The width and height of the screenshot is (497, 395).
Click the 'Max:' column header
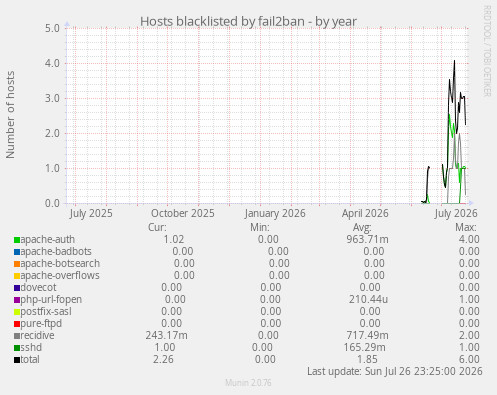coord(466,227)
